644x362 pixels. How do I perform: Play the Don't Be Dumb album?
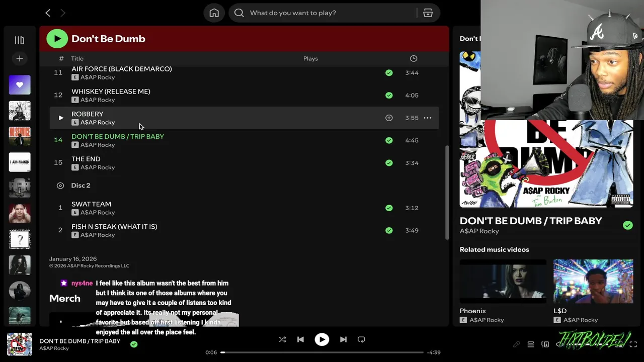(x=57, y=39)
